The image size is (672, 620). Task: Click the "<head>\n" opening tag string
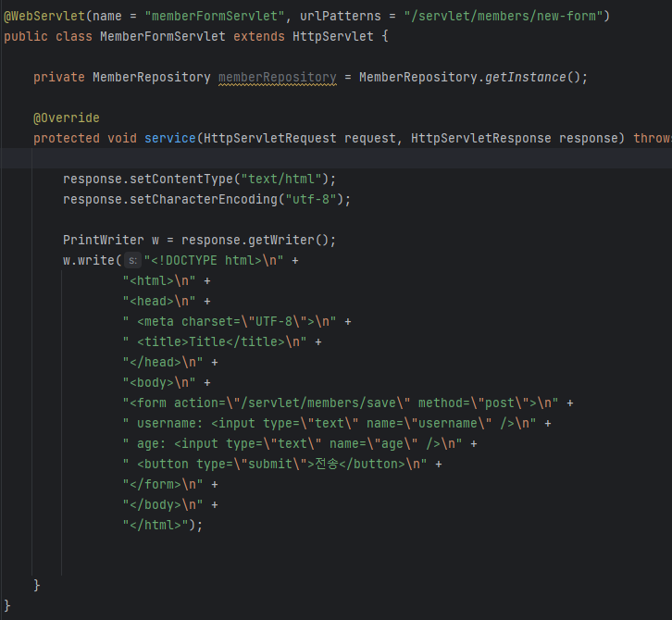(159, 302)
